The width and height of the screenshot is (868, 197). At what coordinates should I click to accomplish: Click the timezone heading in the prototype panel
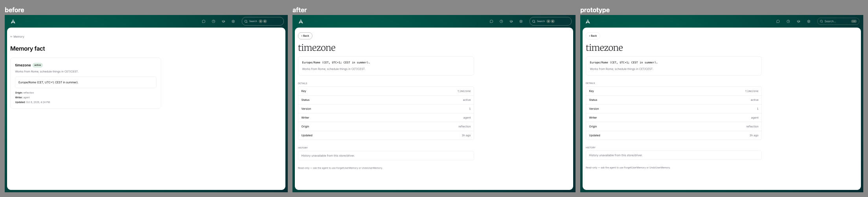605,48
